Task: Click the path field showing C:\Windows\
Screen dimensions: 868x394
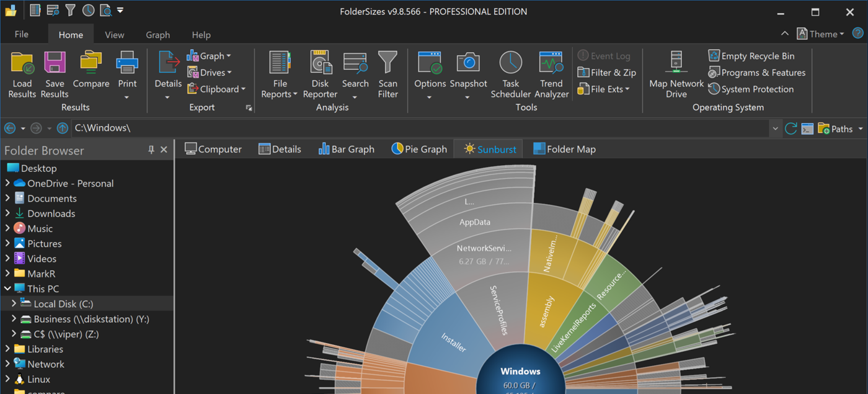Action: (420, 128)
